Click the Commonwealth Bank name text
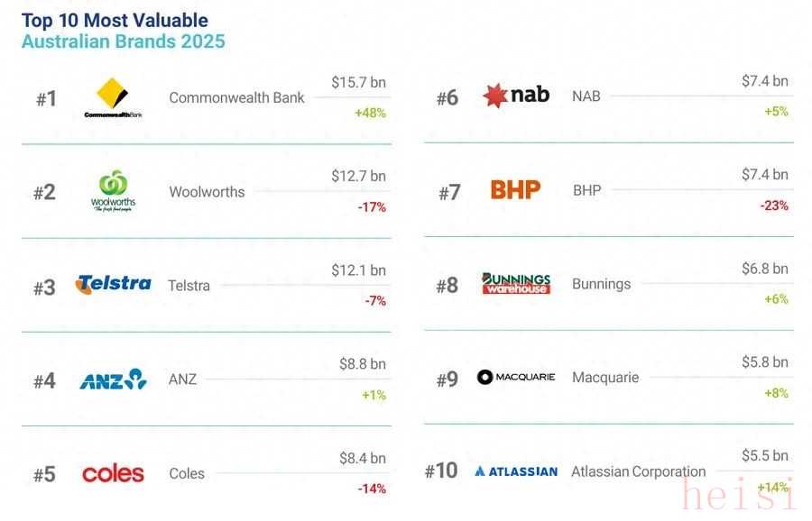Viewport: 812px width, 521px height. (236, 97)
